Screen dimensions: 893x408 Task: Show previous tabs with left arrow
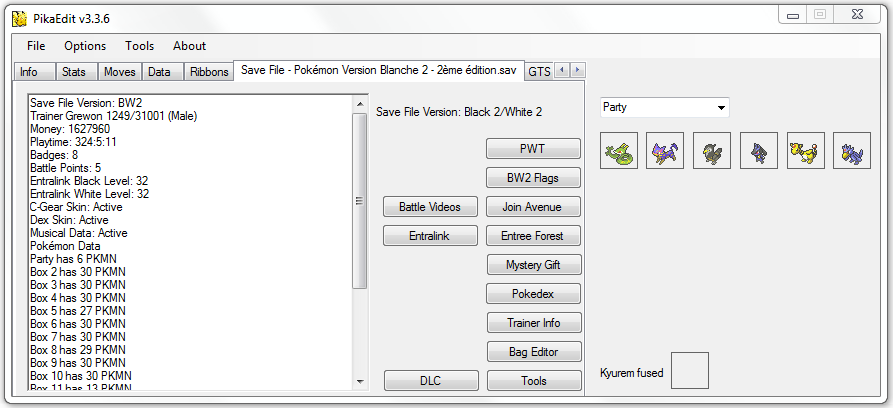point(562,70)
